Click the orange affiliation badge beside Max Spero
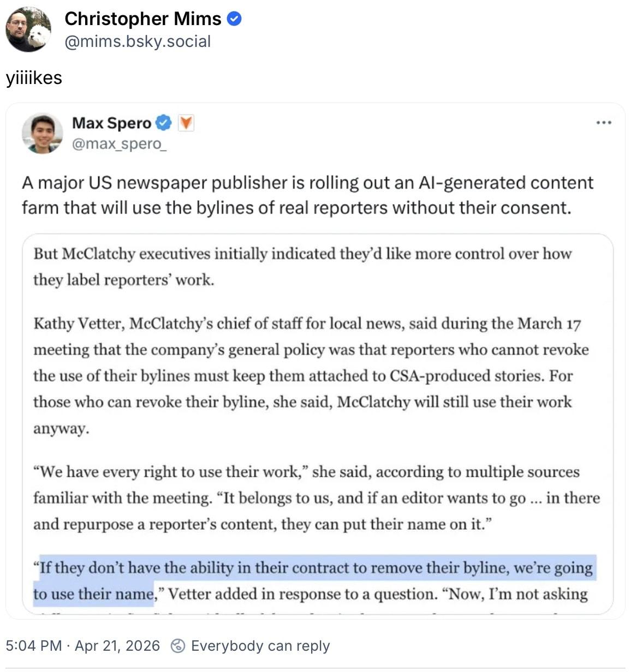 click(x=186, y=123)
